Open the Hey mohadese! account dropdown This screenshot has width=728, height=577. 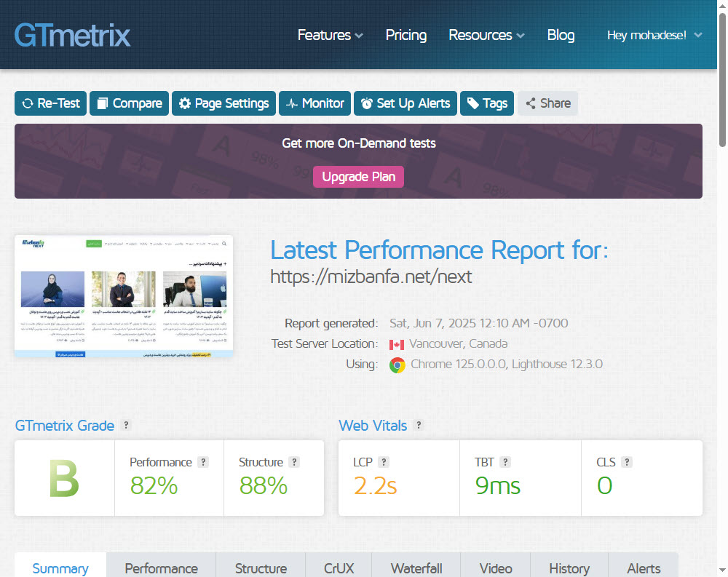[654, 35]
